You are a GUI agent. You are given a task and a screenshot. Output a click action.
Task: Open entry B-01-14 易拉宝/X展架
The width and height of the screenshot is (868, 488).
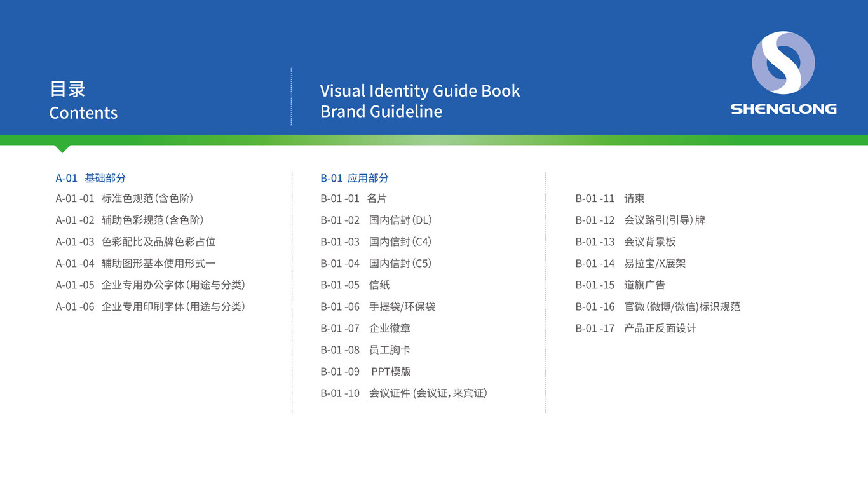pos(631,263)
